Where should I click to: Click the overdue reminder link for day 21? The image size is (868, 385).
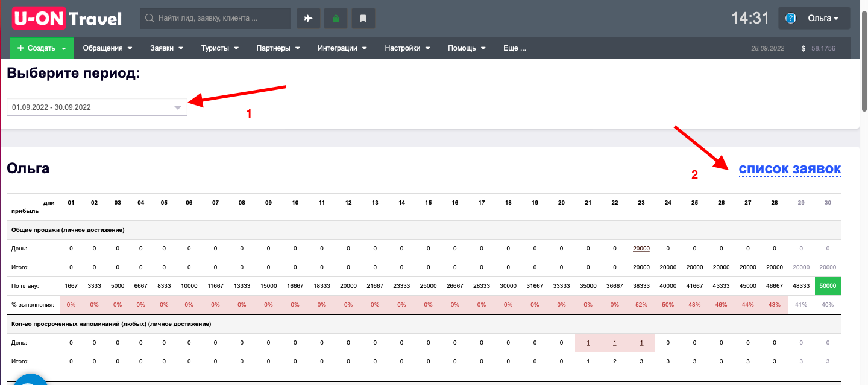pyautogui.click(x=588, y=343)
